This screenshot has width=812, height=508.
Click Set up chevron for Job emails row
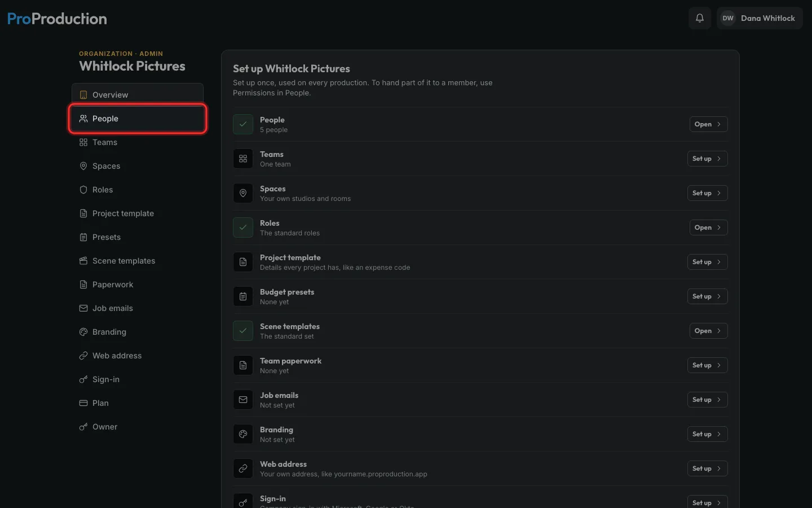719,400
